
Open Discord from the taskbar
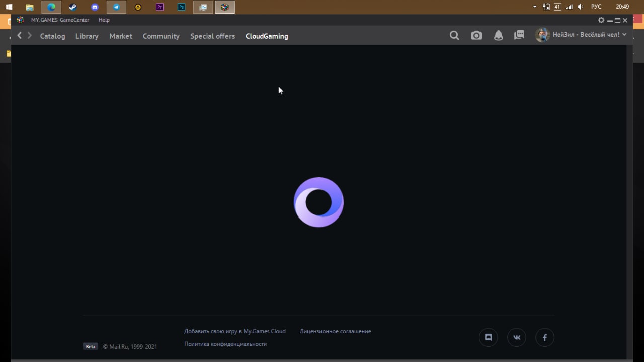95,7
